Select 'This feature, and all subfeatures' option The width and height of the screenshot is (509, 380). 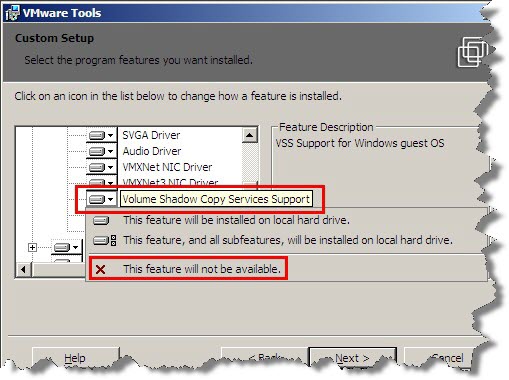(x=286, y=240)
